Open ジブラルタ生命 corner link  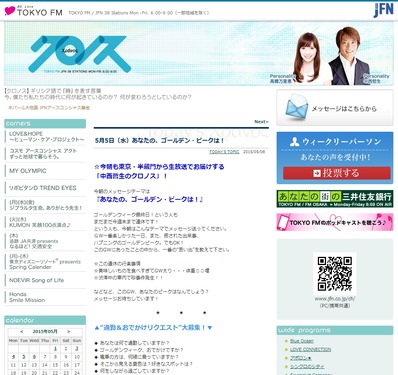(x=45, y=205)
